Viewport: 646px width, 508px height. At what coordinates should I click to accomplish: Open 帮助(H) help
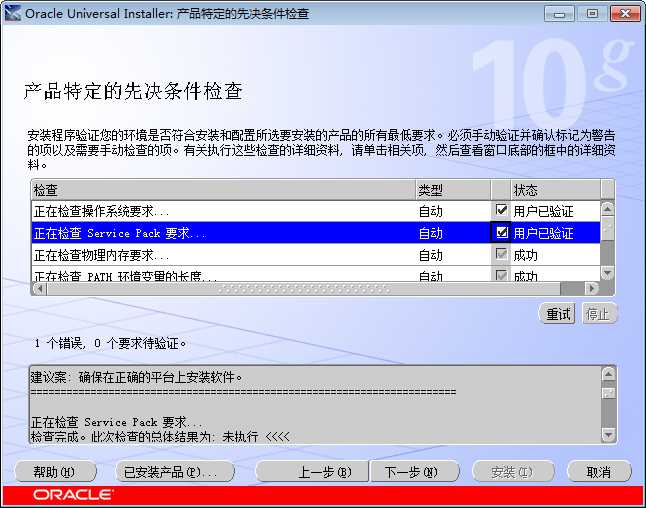click(55, 471)
